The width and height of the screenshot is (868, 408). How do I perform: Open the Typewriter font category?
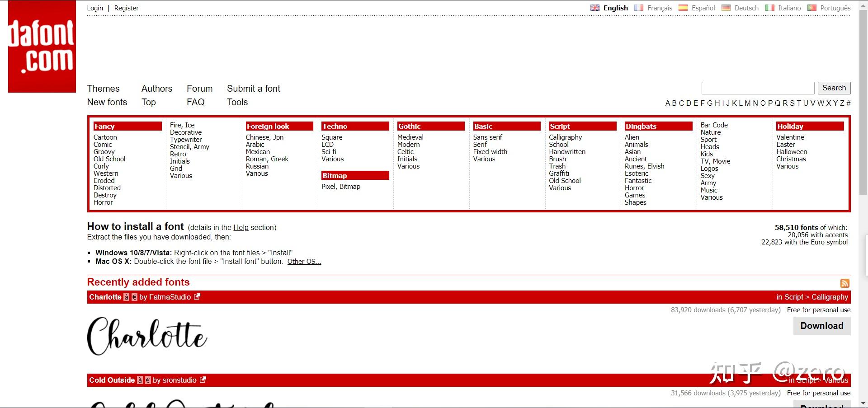186,140
